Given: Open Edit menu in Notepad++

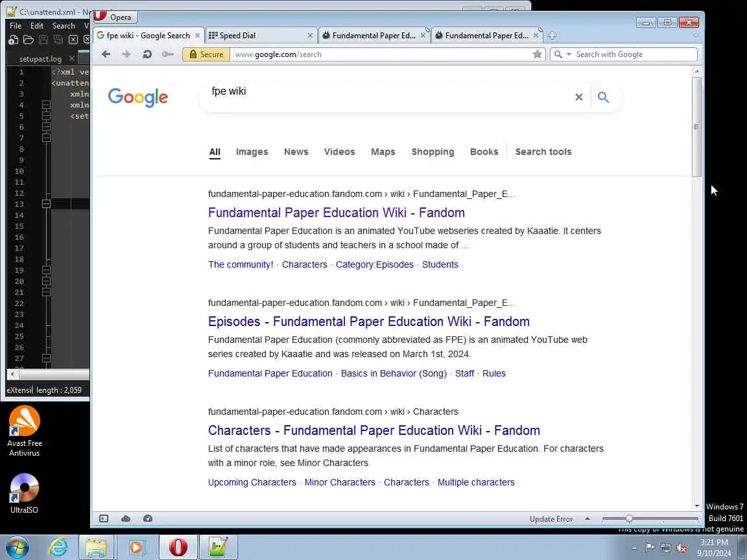Looking at the screenshot, I should 37,26.
